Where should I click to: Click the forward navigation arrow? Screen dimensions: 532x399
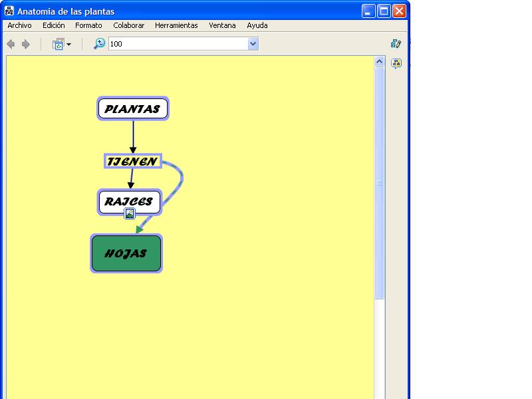(x=26, y=45)
